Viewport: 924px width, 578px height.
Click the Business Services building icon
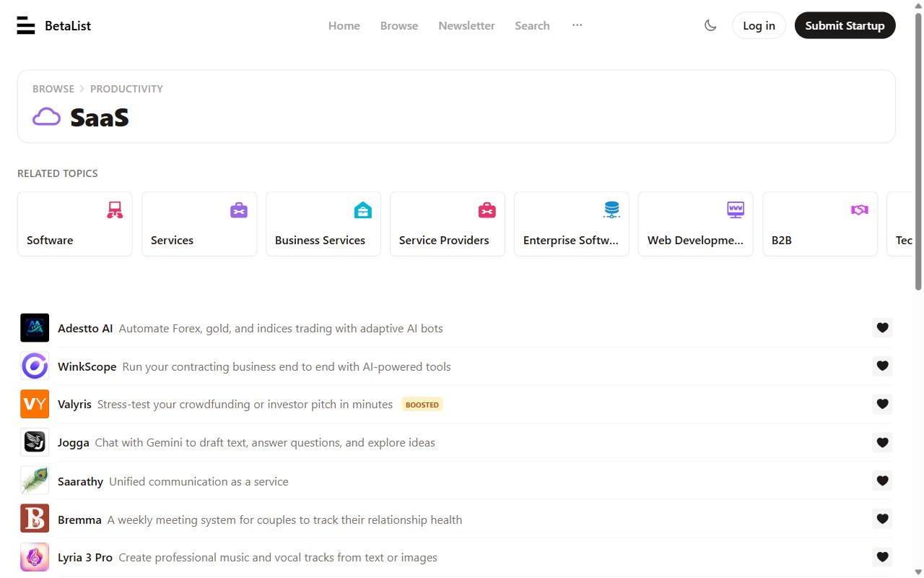[x=363, y=210]
